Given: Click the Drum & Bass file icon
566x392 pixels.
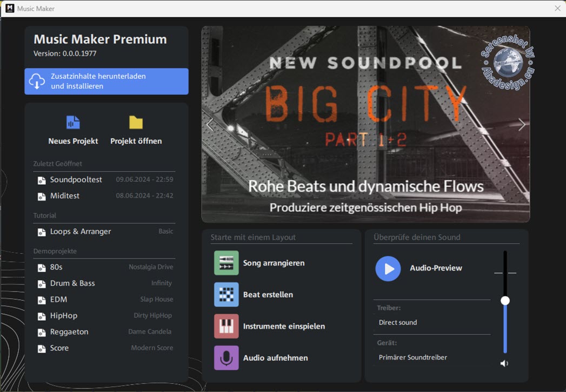Looking at the screenshot, I should (x=42, y=284).
